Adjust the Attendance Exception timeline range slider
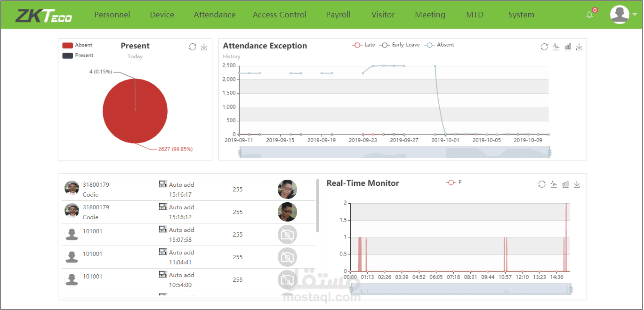 click(x=394, y=152)
